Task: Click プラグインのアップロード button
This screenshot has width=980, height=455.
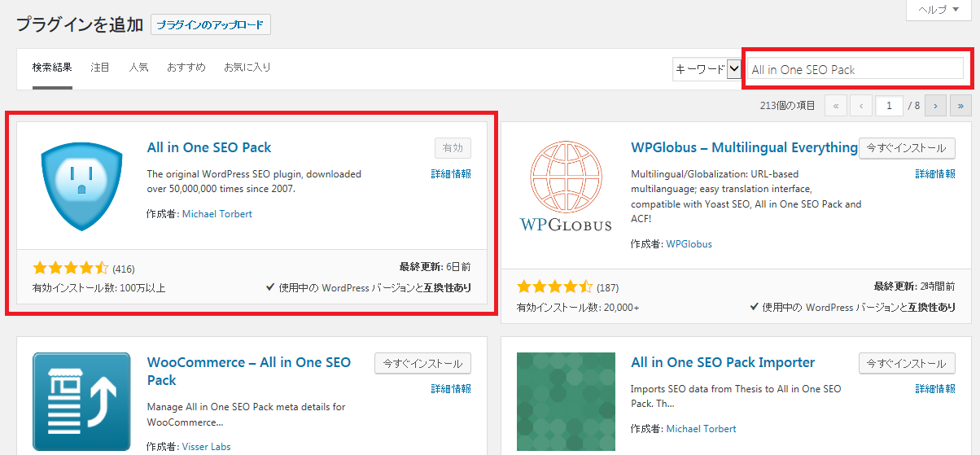Action: coord(210,24)
